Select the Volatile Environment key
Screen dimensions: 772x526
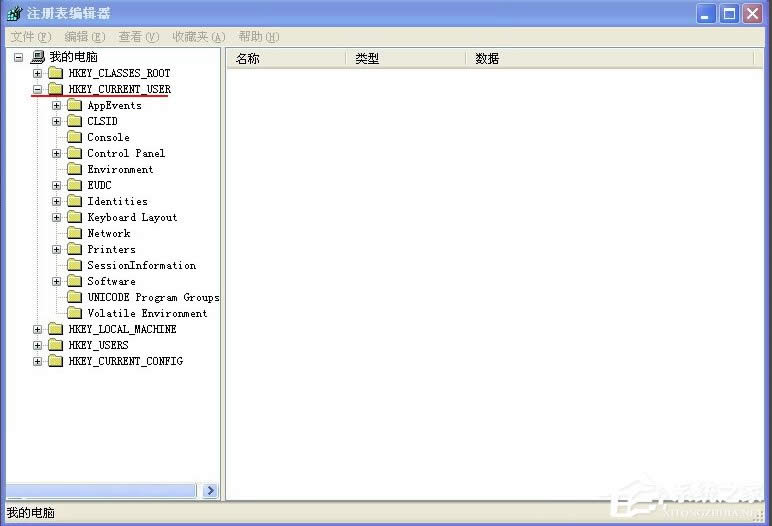147,313
